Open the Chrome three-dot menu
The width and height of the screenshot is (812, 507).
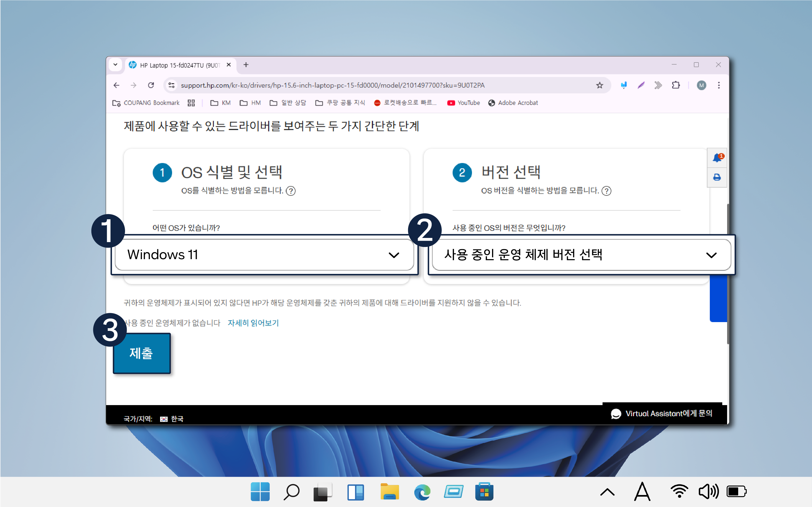pyautogui.click(x=719, y=85)
